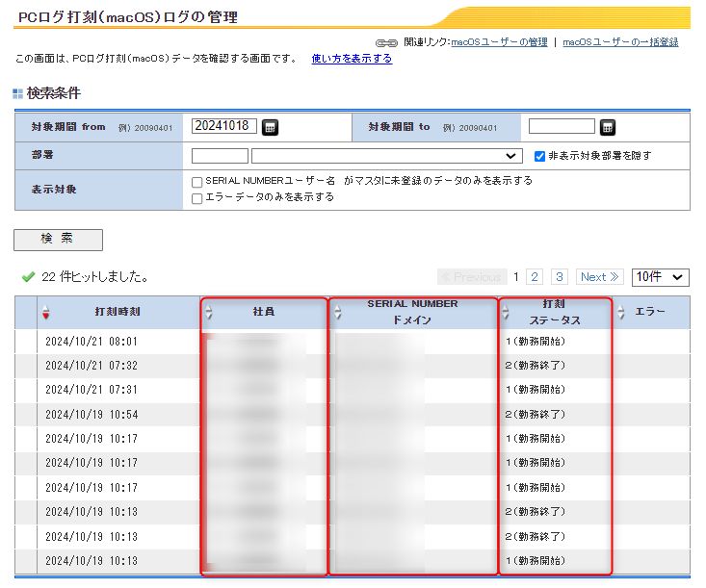706x588 pixels.
Task: Check エラーデータのみを表示する option
Action: (196, 198)
